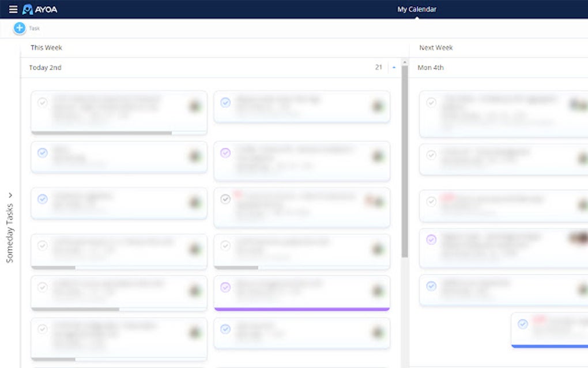The width and height of the screenshot is (588, 368).
Task: Open the hamburger navigation menu
Action: (x=13, y=9)
